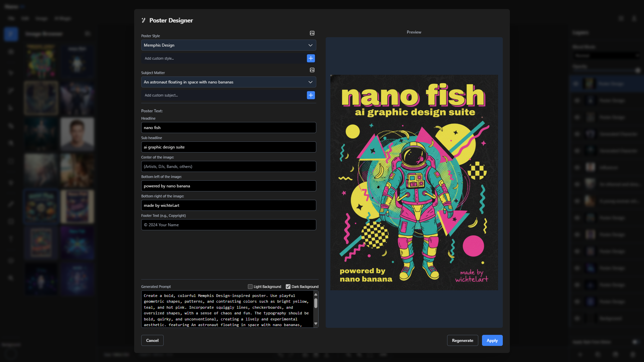
Task: Click the image icon beside Poster Style
Action: (312, 33)
